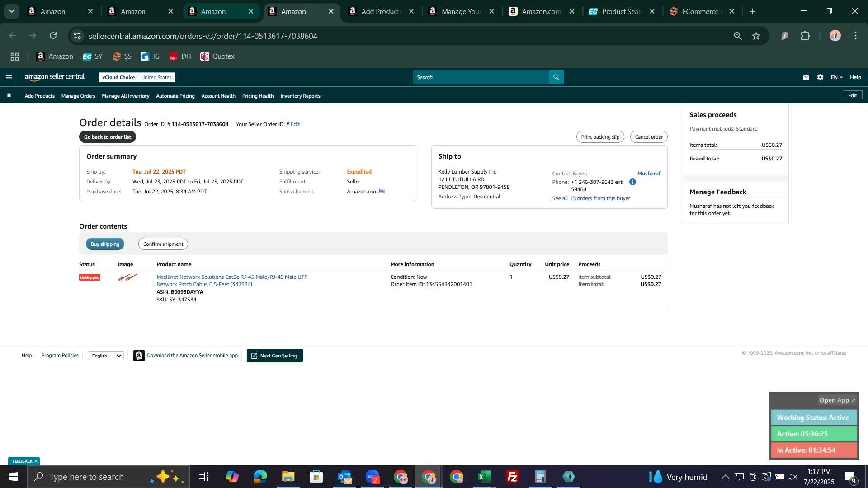
Task: Click the Next Gen Selling button
Action: tap(275, 356)
